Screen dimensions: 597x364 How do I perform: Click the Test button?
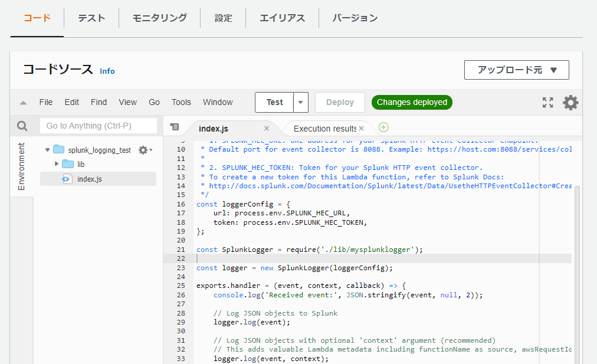(x=274, y=103)
